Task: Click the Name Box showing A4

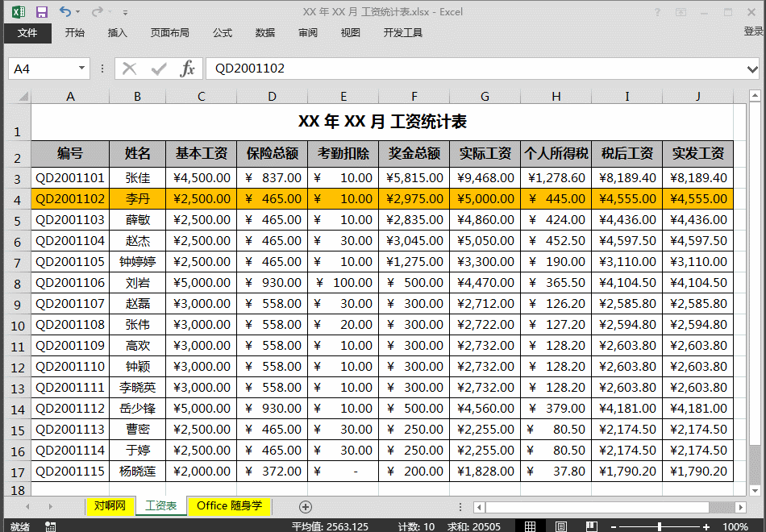Action: [x=43, y=69]
